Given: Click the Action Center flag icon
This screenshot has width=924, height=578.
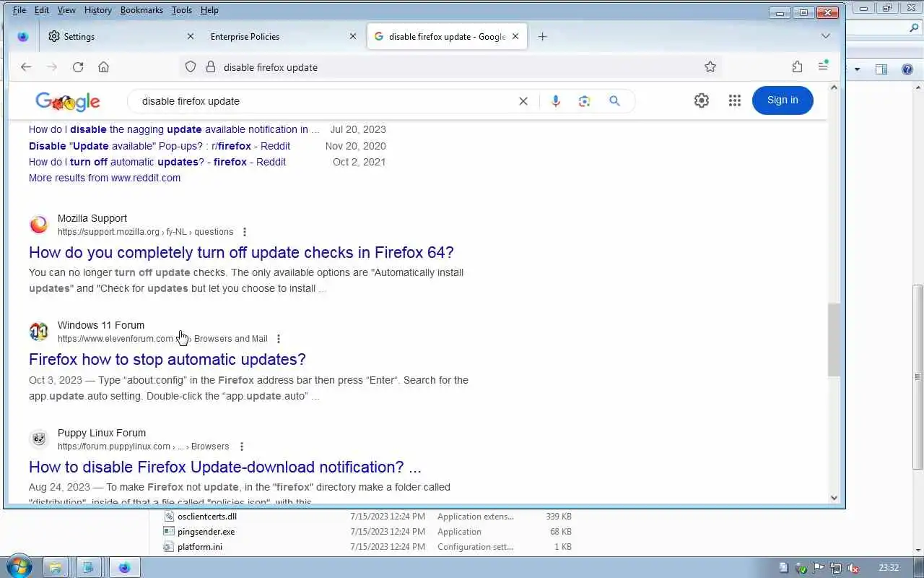Looking at the screenshot, I should (819, 568).
